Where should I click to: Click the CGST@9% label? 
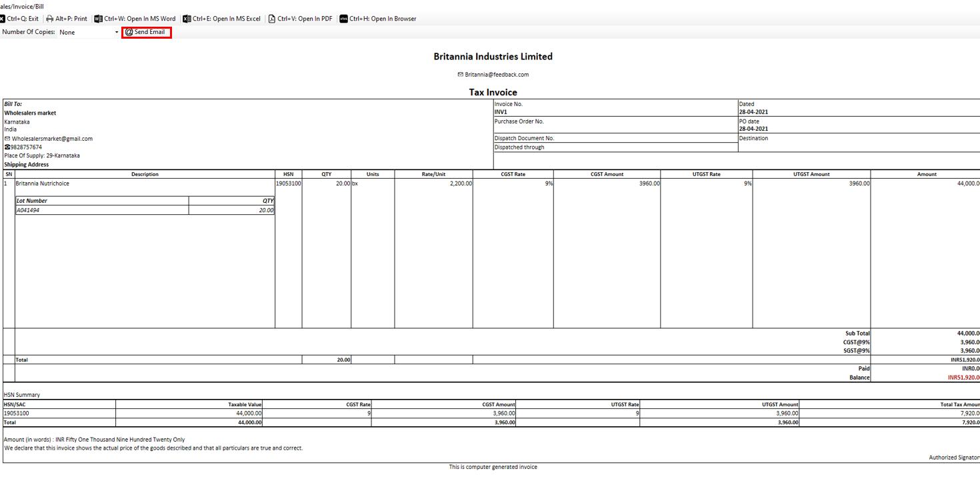pos(857,342)
